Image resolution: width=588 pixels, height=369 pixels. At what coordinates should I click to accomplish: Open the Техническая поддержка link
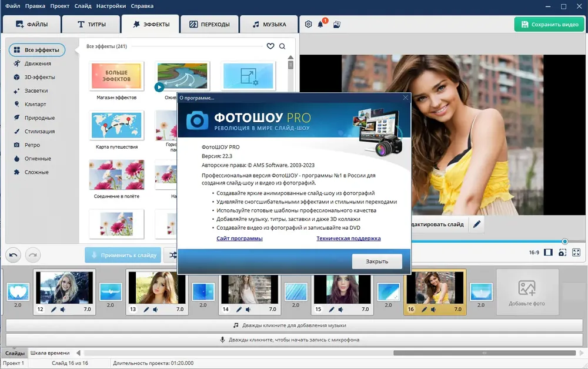pyautogui.click(x=348, y=238)
